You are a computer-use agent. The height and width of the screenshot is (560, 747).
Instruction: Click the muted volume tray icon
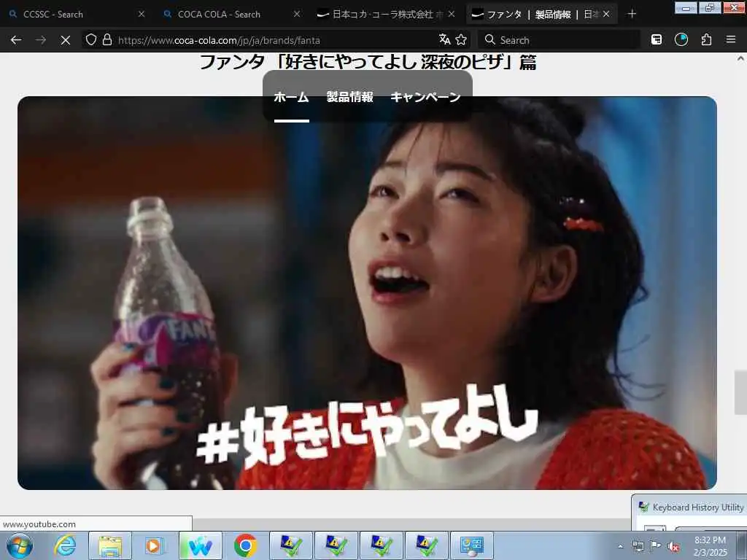pos(673,546)
